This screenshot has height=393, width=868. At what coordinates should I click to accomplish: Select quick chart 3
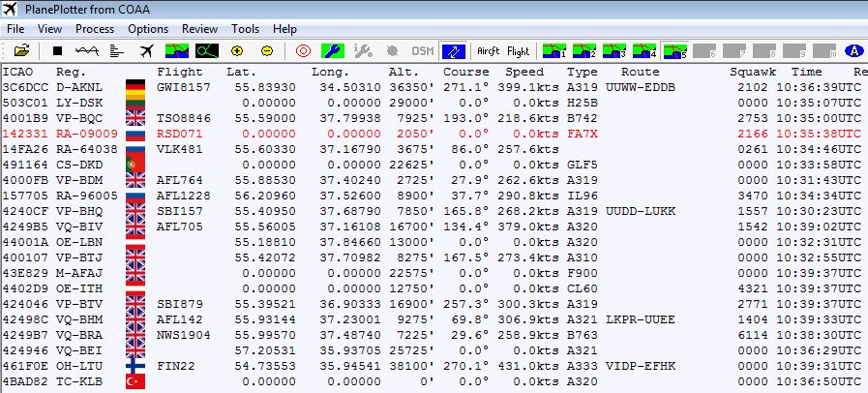tap(614, 51)
